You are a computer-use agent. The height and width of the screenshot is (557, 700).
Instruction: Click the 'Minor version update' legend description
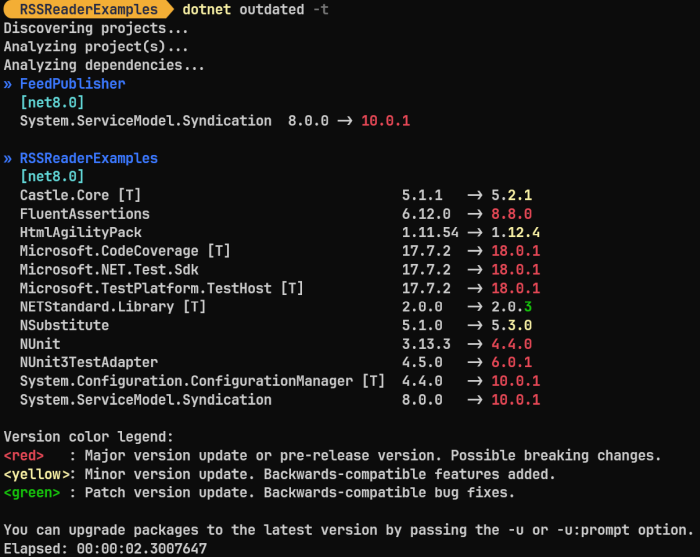pos(320,474)
